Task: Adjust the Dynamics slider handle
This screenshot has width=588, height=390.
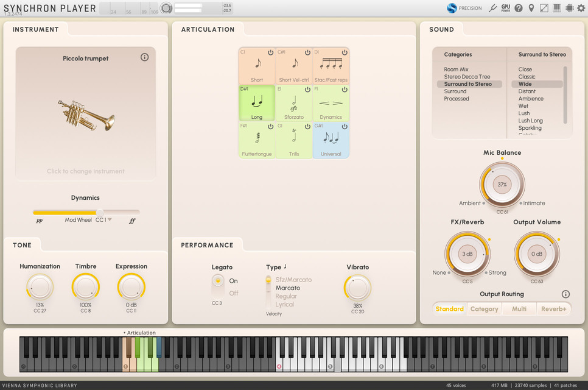Action: [99, 213]
